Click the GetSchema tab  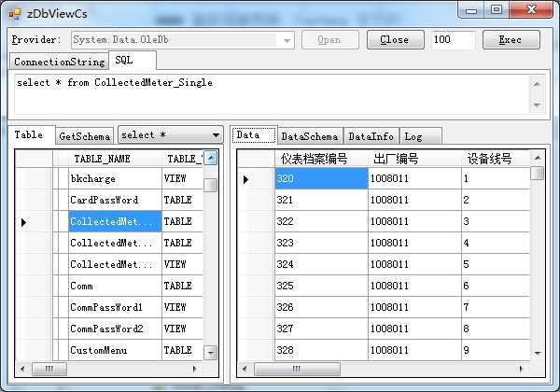pos(85,136)
